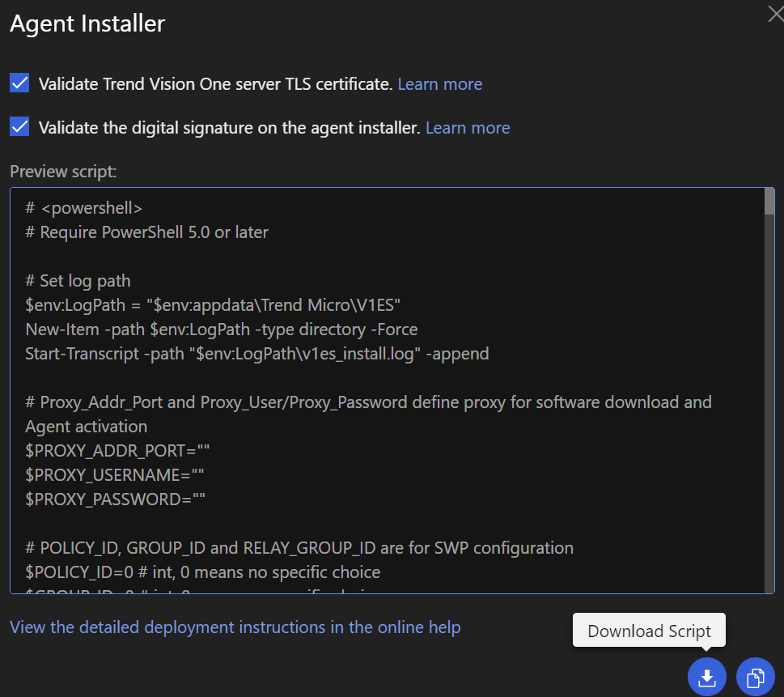Click the $PROXY_USERNAME line in the script
Viewport: 784px width, 697px height.
(112, 475)
